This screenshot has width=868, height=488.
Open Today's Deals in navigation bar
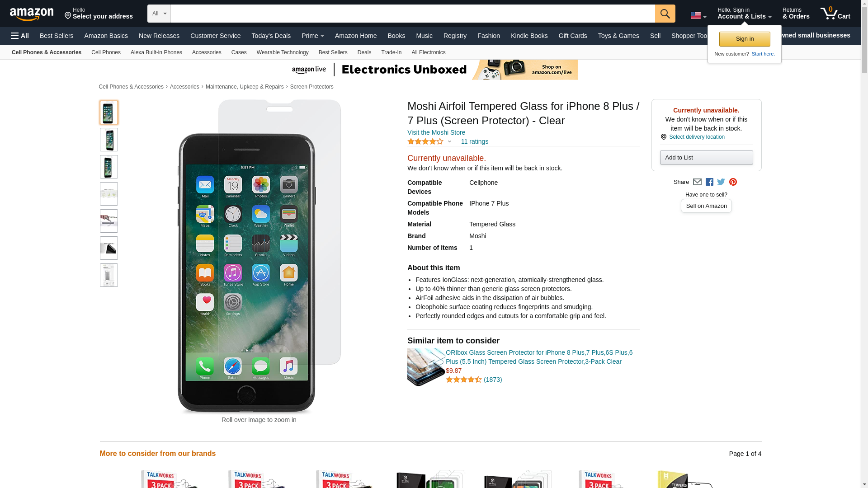tap(271, 36)
